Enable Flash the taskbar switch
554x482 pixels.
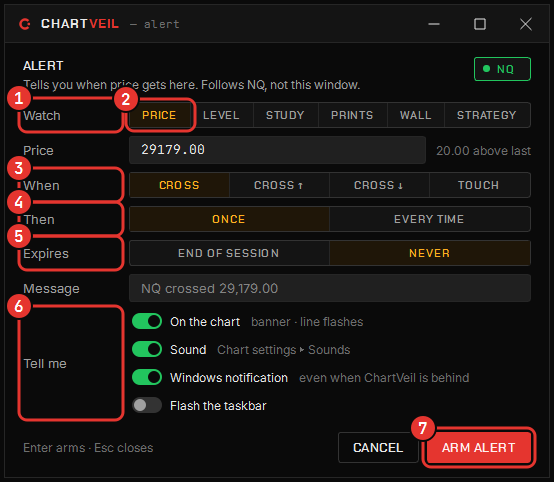coord(147,405)
